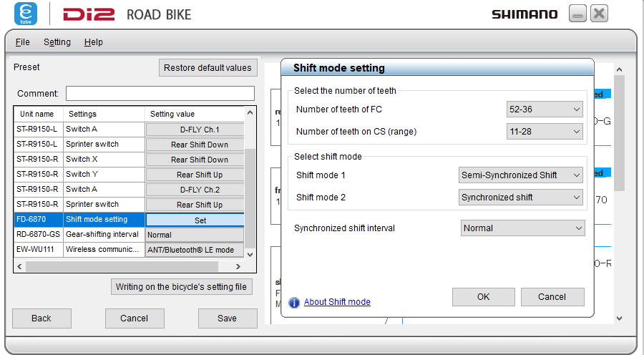Click D-FLY Ch.1 value for ST-R9150-L Switch A
The width and height of the screenshot is (644, 355).
point(195,130)
